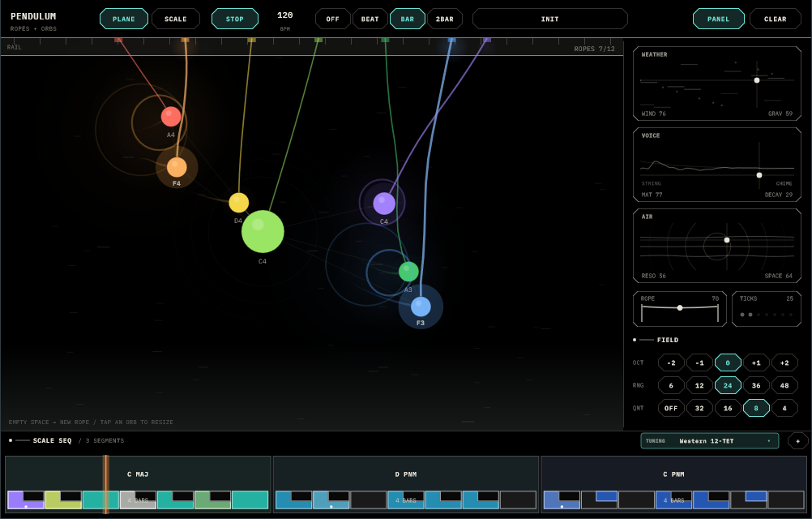Select the D PNM segment title

tap(406, 474)
